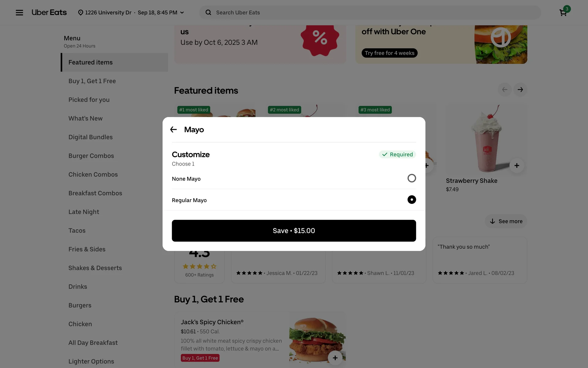Open the Strawberry Shake item thumbnail
The image size is (588, 368).
tap(486, 139)
